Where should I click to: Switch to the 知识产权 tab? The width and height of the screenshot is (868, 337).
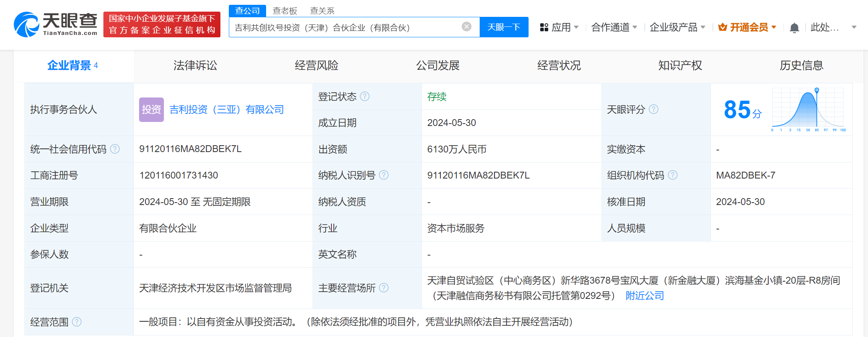pyautogui.click(x=680, y=65)
